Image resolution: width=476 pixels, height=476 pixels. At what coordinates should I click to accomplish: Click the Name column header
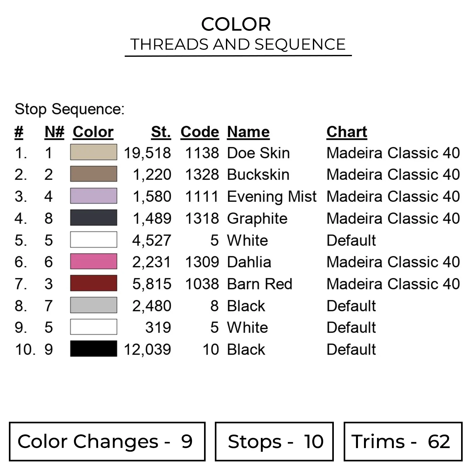248,132
